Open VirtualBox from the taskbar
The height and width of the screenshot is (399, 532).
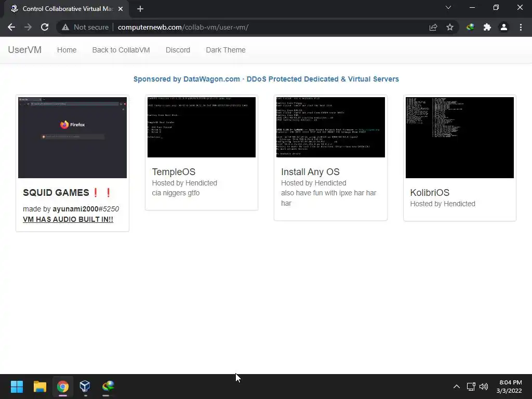click(85, 387)
